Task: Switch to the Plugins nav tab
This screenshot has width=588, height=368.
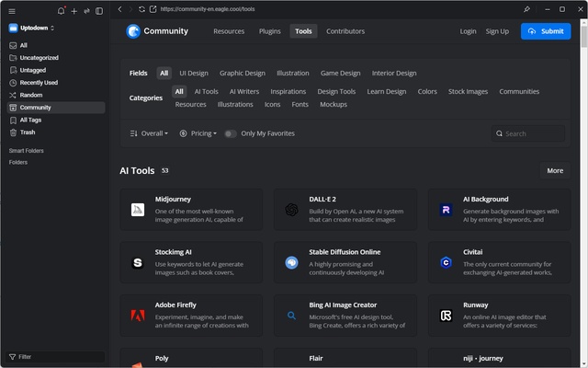Action: [269, 31]
